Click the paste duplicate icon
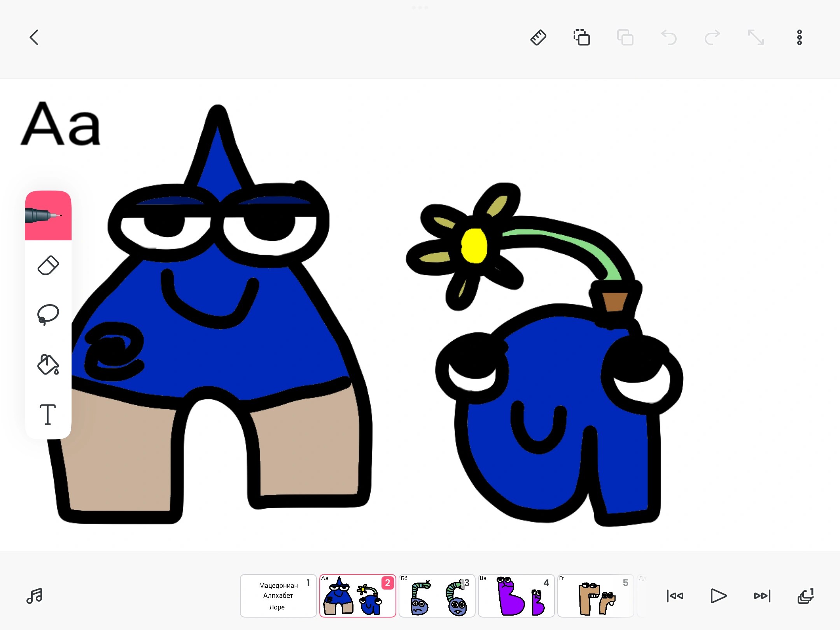Image resolution: width=840 pixels, height=630 pixels. (625, 38)
